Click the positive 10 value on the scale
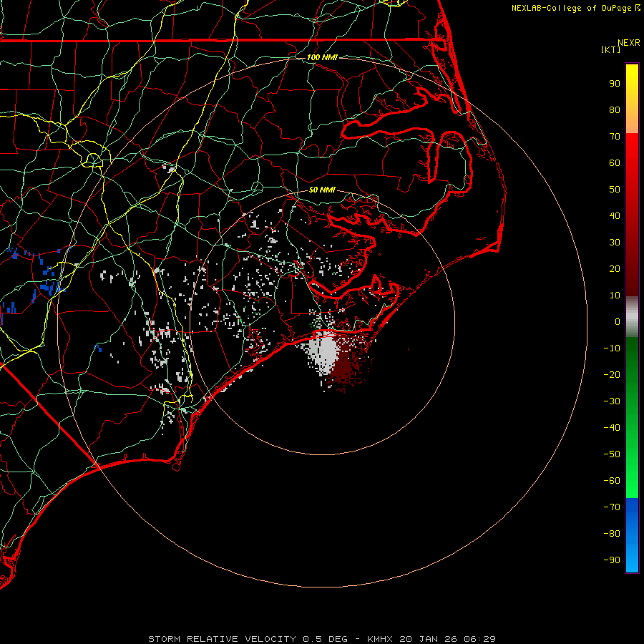The width and height of the screenshot is (644, 644). pos(615,296)
